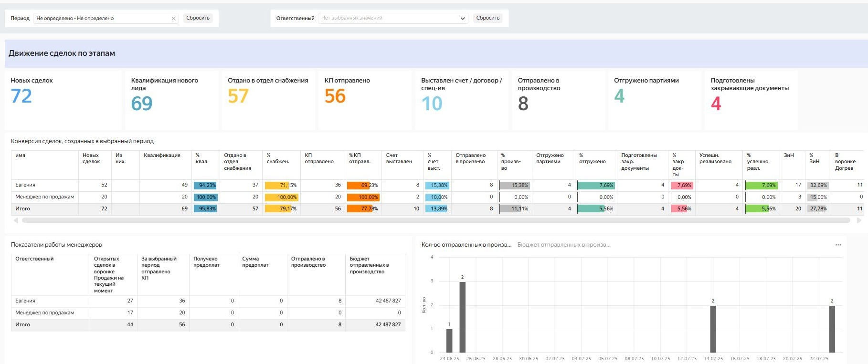Expand the Ответственный dropdown chevron
The width and height of the screenshot is (868, 364).
click(462, 19)
